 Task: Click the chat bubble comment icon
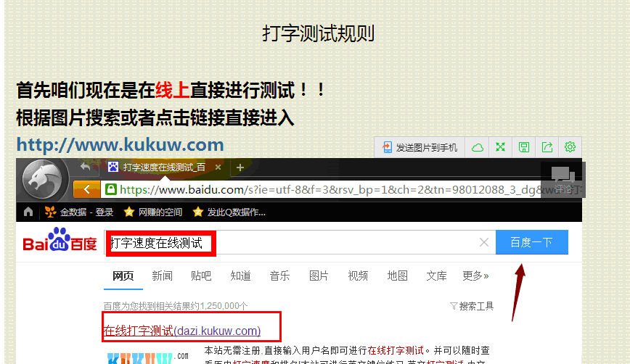click(x=562, y=175)
